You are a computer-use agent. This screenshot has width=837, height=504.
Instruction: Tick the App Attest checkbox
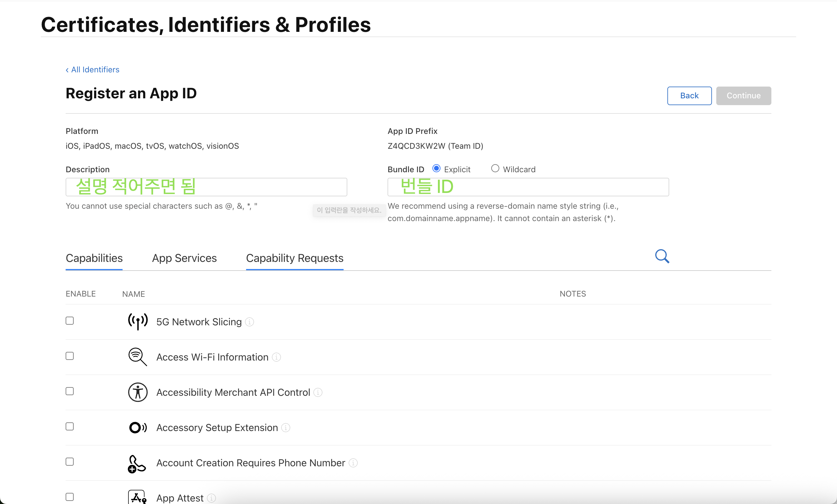click(70, 497)
